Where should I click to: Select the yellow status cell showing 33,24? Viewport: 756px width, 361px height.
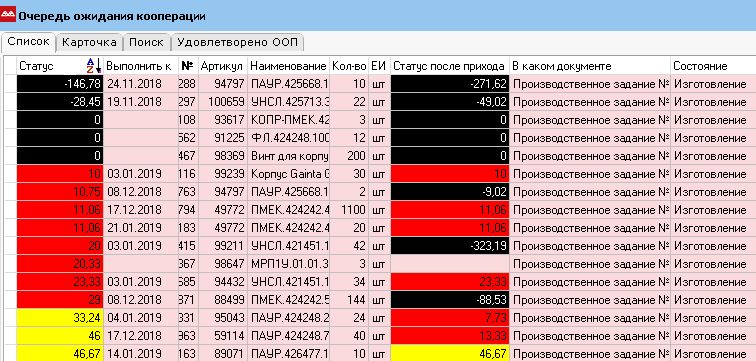click(x=60, y=318)
